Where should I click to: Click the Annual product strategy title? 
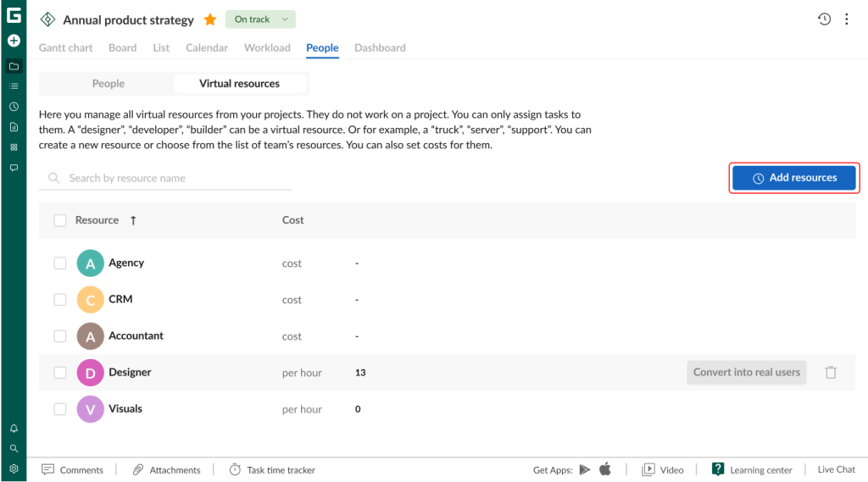click(x=129, y=20)
